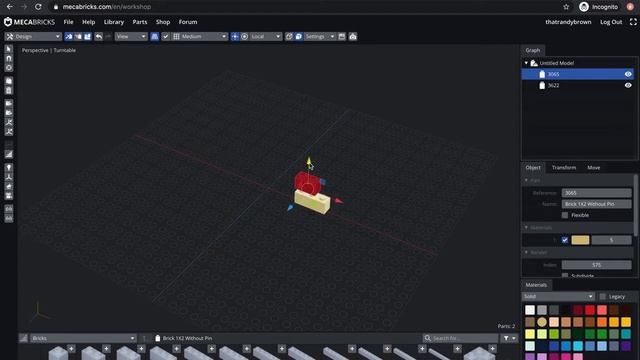Click the blue Z-axis arrow of the gizmo

pyautogui.click(x=290, y=208)
